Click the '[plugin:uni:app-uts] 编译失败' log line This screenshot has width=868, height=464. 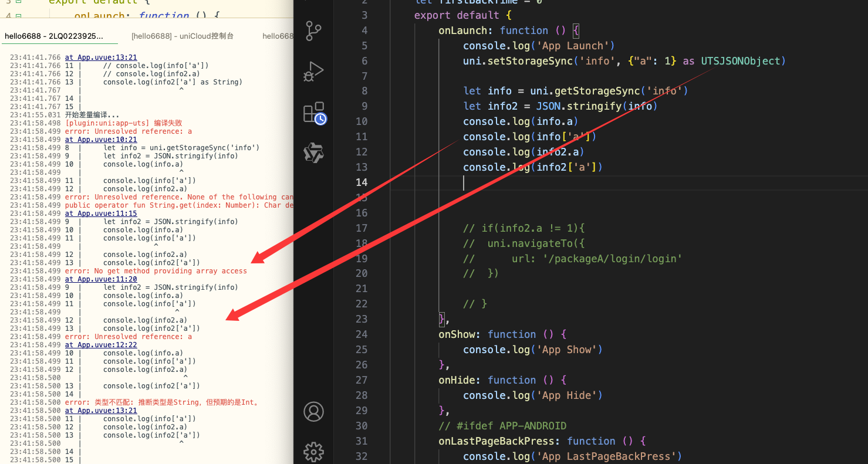124,123
